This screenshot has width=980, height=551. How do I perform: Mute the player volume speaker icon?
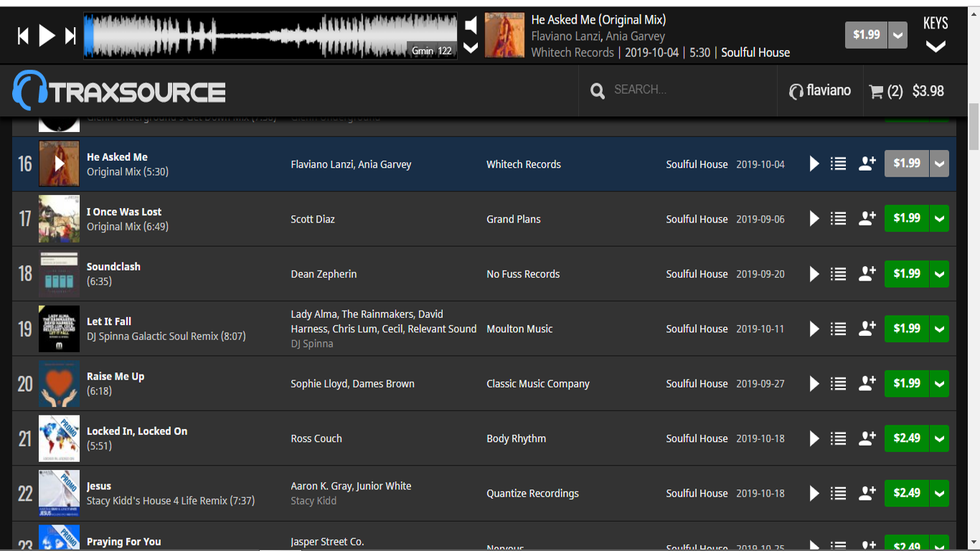[471, 25]
